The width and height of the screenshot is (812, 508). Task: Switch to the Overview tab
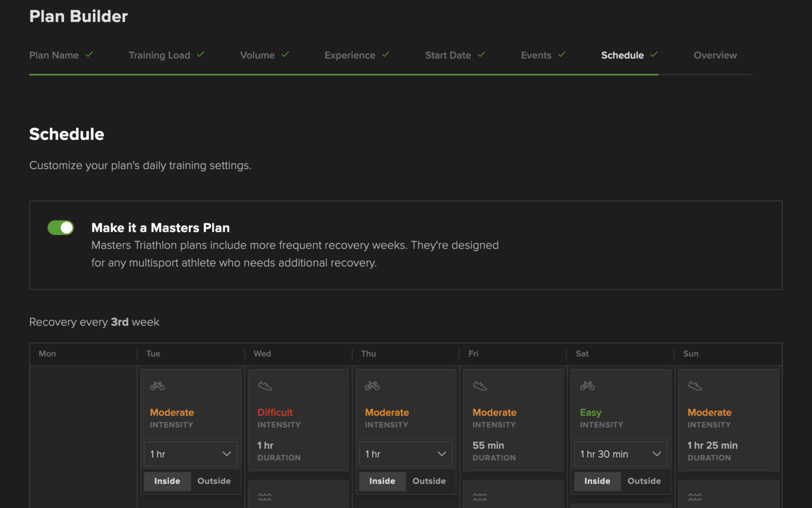pos(715,55)
